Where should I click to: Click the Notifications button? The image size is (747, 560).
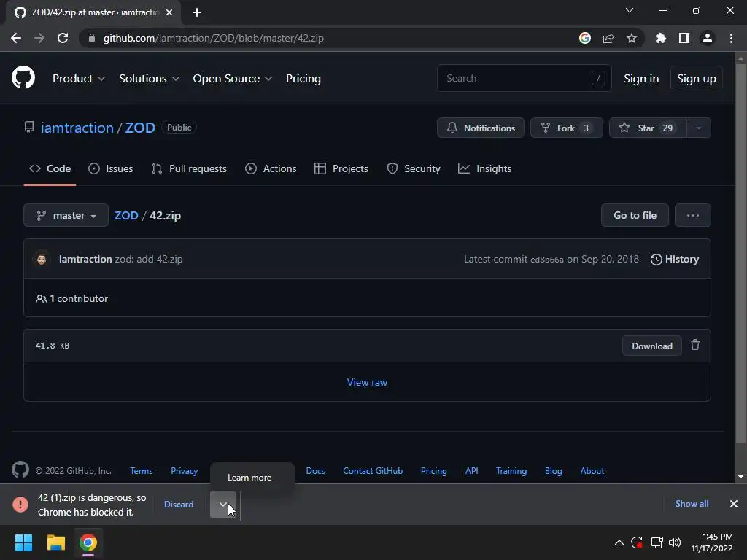tap(481, 128)
